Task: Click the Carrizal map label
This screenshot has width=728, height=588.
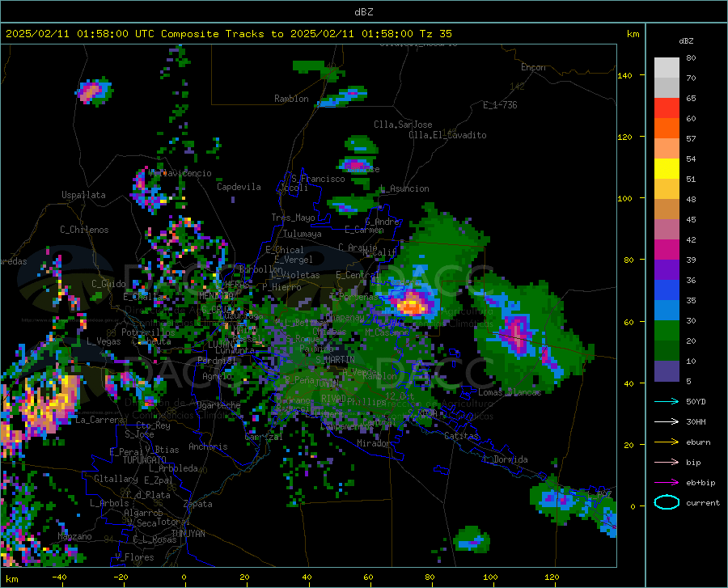Action: tap(264, 437)
